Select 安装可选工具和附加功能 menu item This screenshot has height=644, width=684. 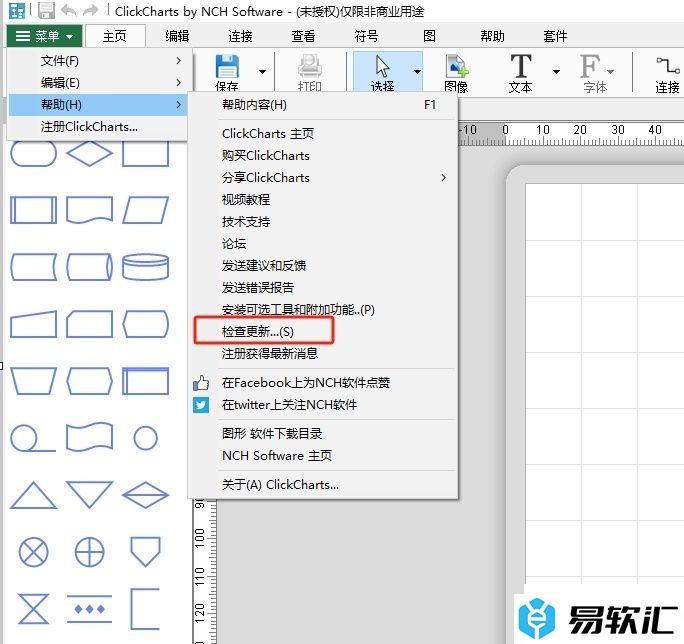tap(323, 310)
